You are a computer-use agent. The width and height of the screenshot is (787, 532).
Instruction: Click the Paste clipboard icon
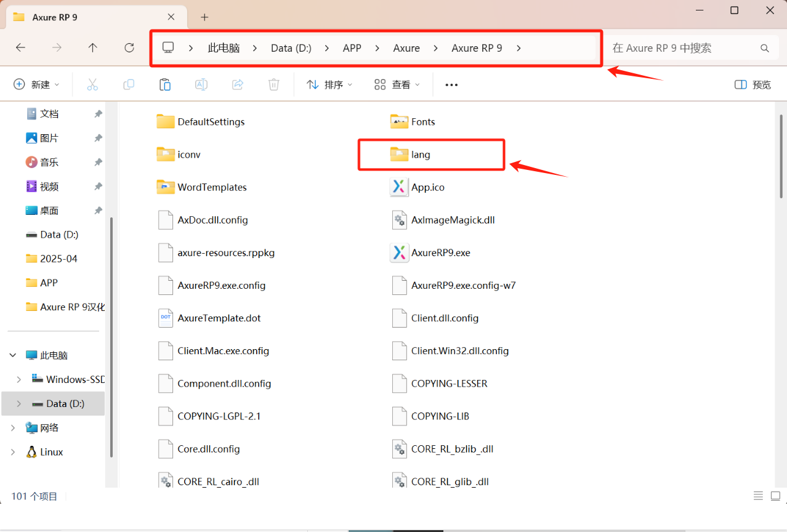coord(165,84)
